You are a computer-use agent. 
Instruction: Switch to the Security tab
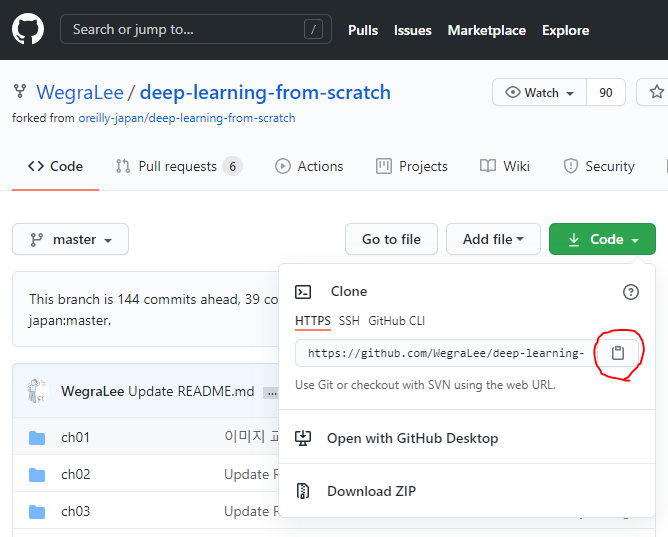(599, 166)
